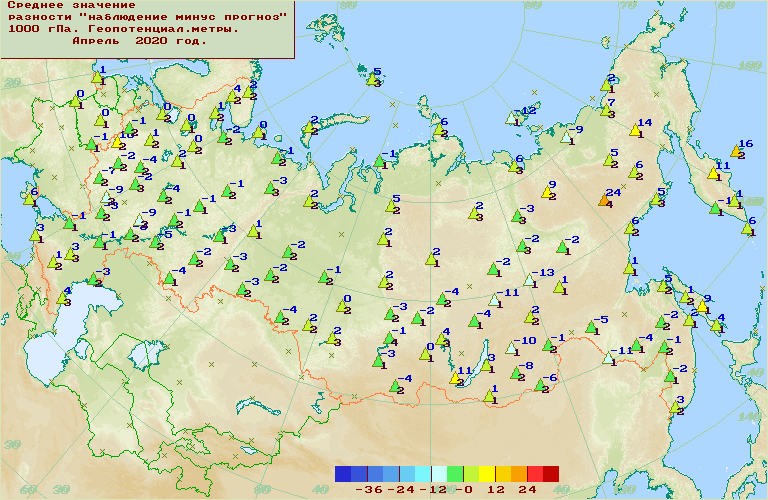Select yellow station marker 11 beside Lake Baikal
768x500 pixels.
pos(456,379)
